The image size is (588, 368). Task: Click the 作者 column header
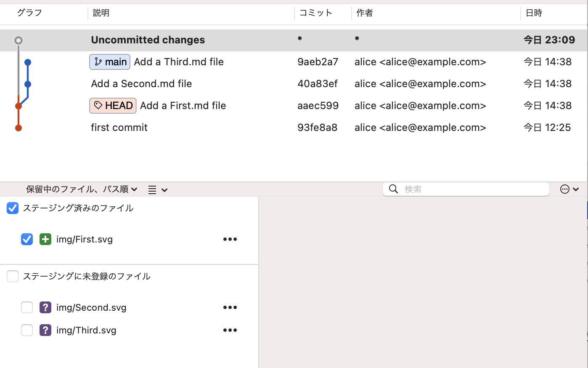tap(365, 13)
